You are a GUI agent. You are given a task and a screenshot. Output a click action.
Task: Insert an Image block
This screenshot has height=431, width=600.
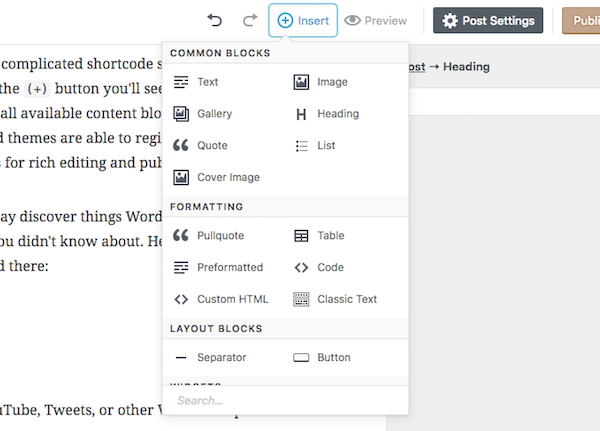pyautogui.click(x=320, y=82)
